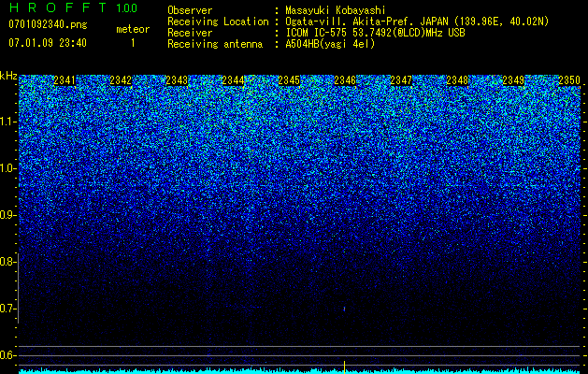
Task: Click the 0.9 kHz axis label
Action: click(7, 215)
